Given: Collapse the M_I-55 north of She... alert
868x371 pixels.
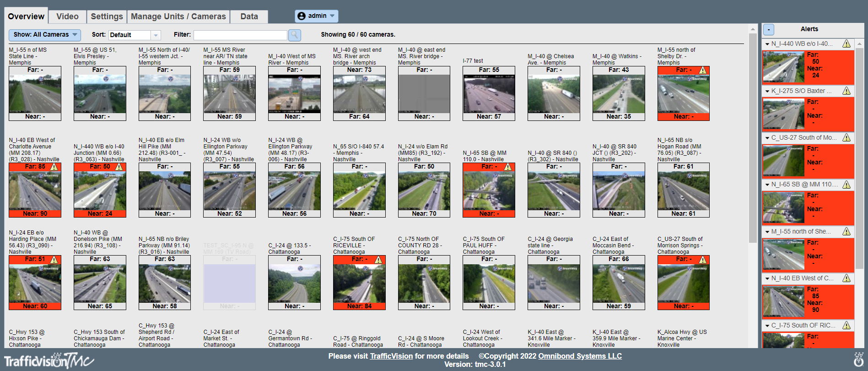Looking at the screenshot, I should (767, 232).
